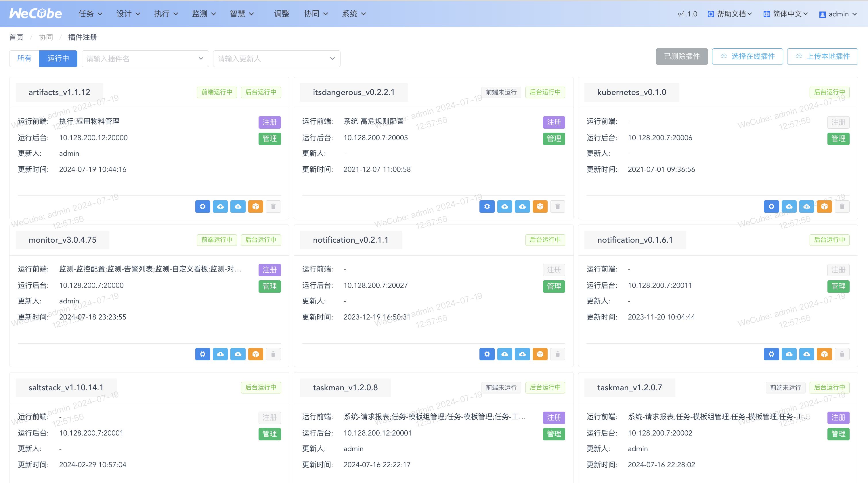Go to 首页 breadcrumb
868x483 pixels.
point(16,37)
